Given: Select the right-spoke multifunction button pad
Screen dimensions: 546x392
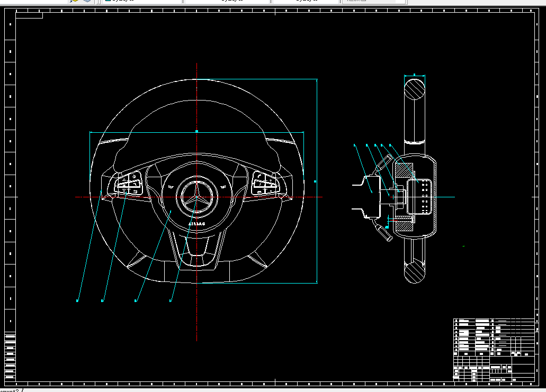Looking at the screenshot, I should coord(265,184).
